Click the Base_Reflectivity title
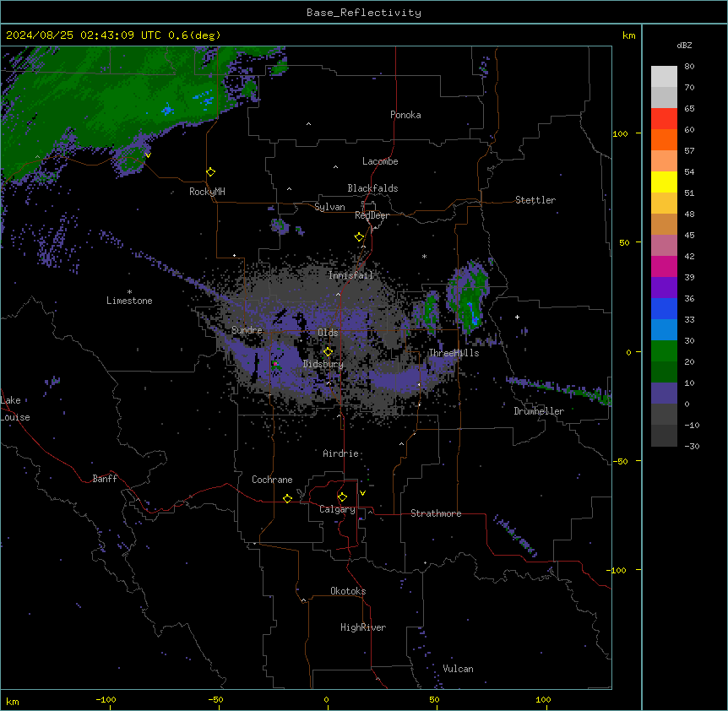Image resolution: width=728 pixels, height=711 pixels. tap(364, 13)
